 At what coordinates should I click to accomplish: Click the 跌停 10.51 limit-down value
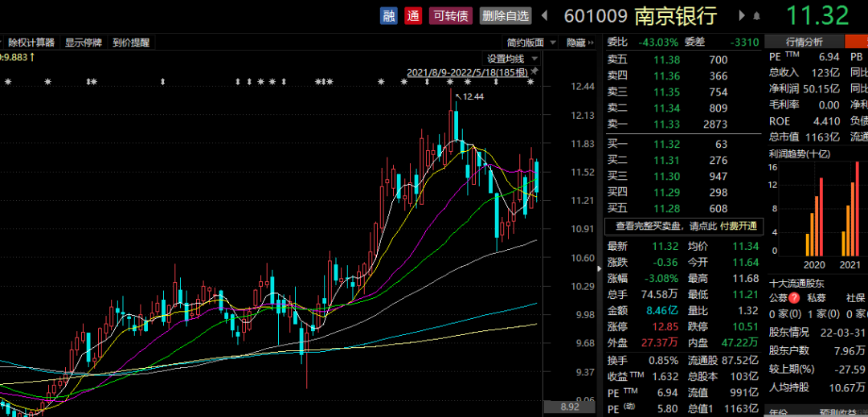coord(744,327)
